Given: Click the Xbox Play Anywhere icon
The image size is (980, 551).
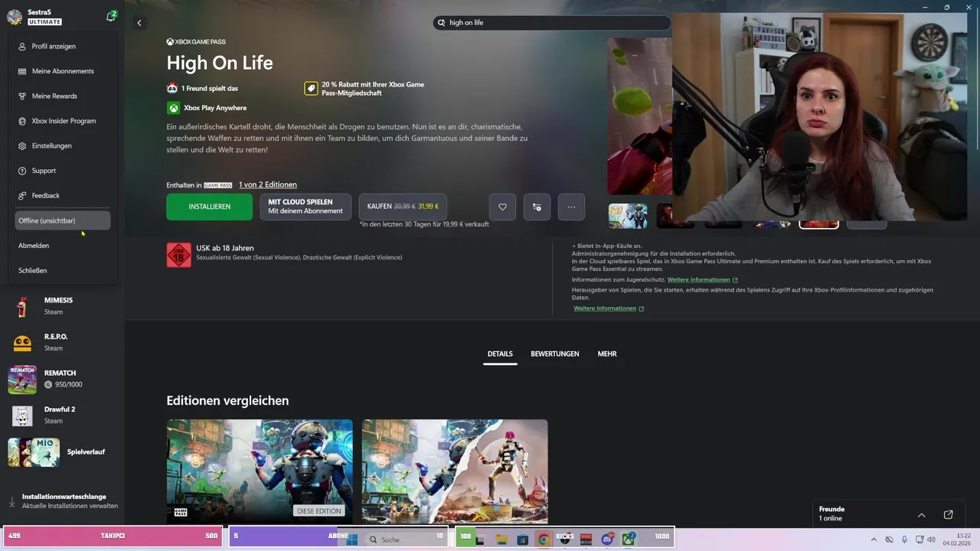Looking at the screenshot, I should tap(174, 108).
